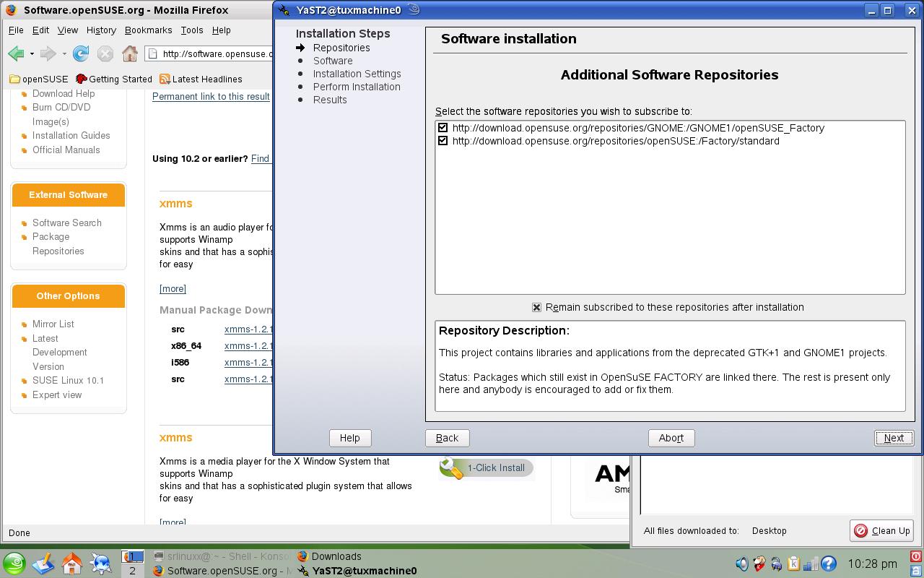Open the Forward history dropdown arrow
Screen dimensions: 924x578
pos(64,53)
